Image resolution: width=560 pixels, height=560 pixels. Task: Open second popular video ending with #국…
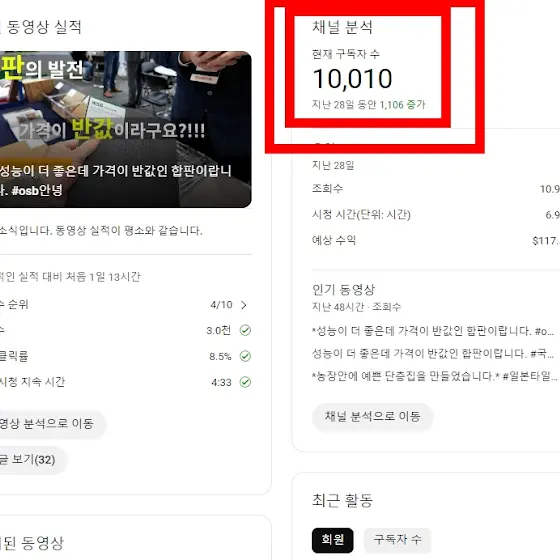click(x=433, y=354)
